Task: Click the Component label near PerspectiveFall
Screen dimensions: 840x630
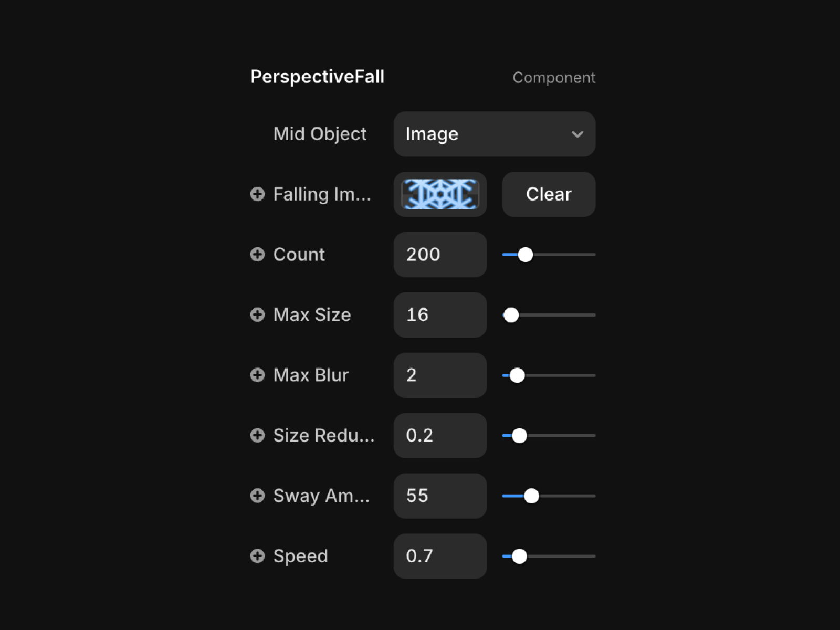Action: (x=554, y=78)
